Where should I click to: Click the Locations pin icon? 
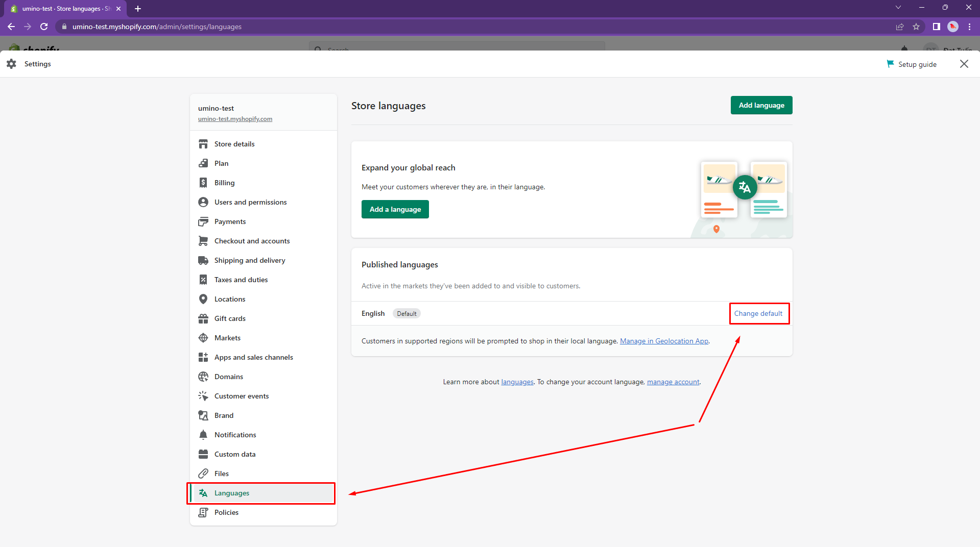[203, 299]
